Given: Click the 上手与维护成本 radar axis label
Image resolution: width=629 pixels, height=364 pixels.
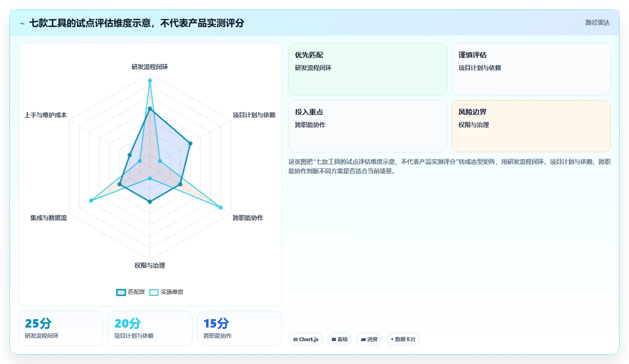Looking at the screenshot, I should click(x=45, y=115).
